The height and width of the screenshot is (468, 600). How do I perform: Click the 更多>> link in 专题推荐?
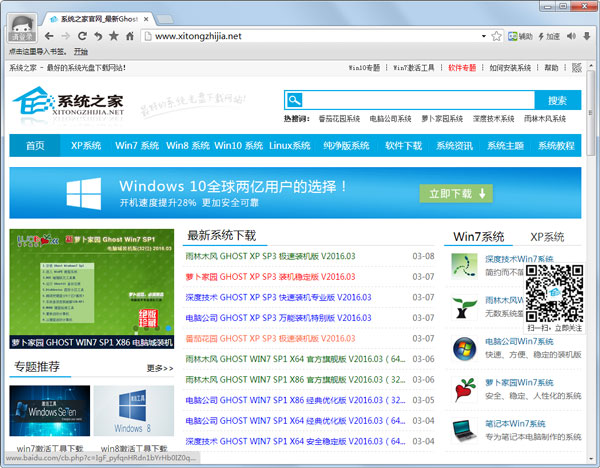pos(160,368)
